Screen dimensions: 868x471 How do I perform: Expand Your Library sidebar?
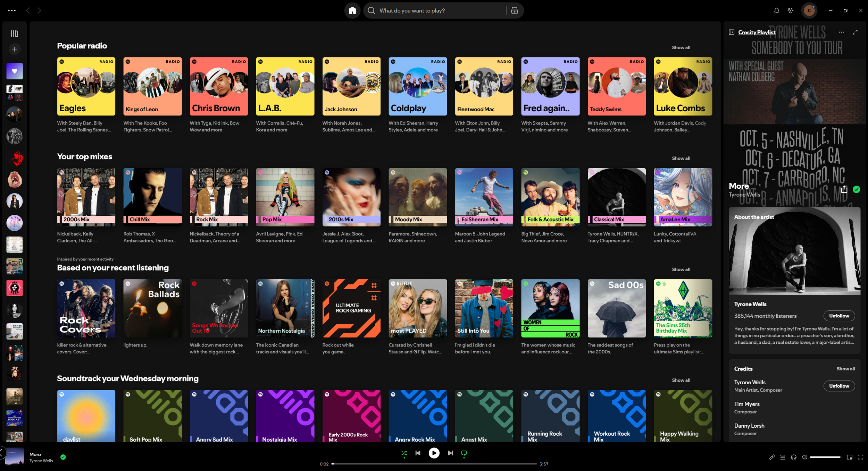pos(15,33)
